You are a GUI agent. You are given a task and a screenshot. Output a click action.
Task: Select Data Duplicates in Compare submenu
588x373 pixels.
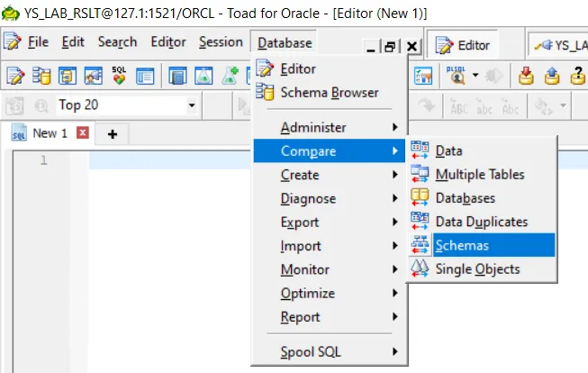pos(482,222)
